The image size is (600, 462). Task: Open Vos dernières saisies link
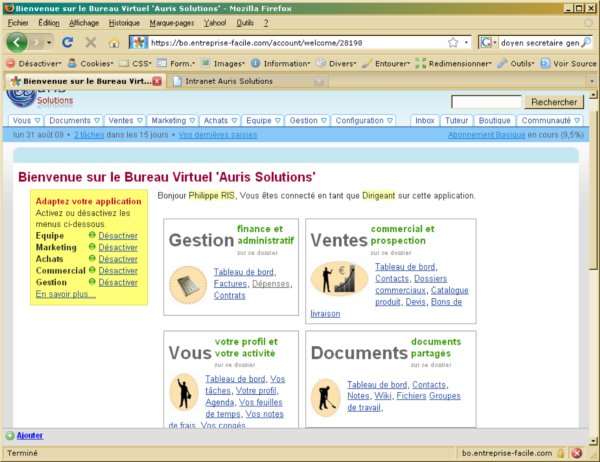point(218,135)
